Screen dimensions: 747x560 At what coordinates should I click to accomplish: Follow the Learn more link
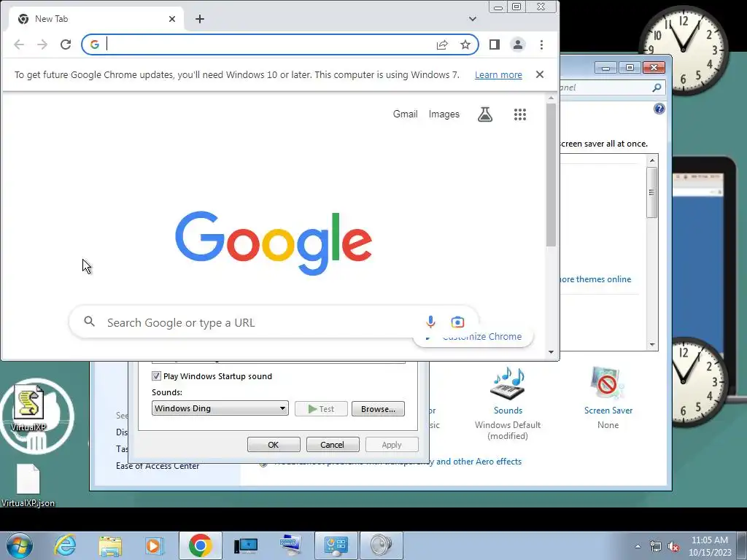(498, 75)
